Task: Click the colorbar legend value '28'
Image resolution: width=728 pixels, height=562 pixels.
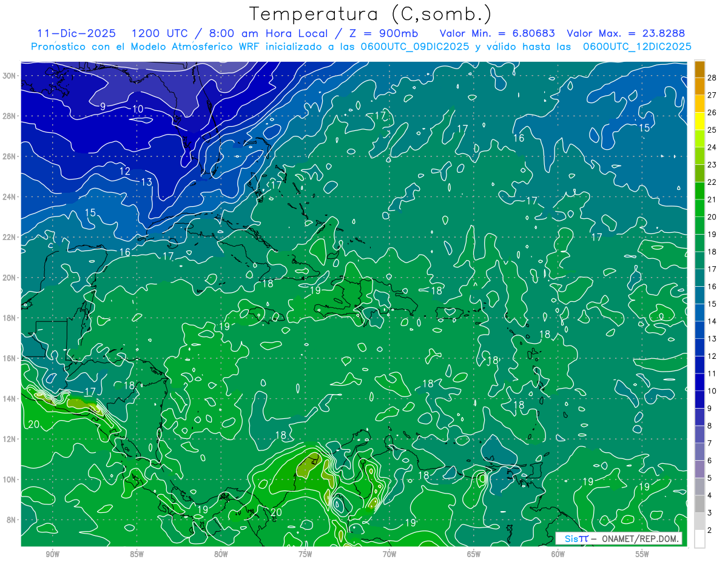Action: click(x=712, y=78)
